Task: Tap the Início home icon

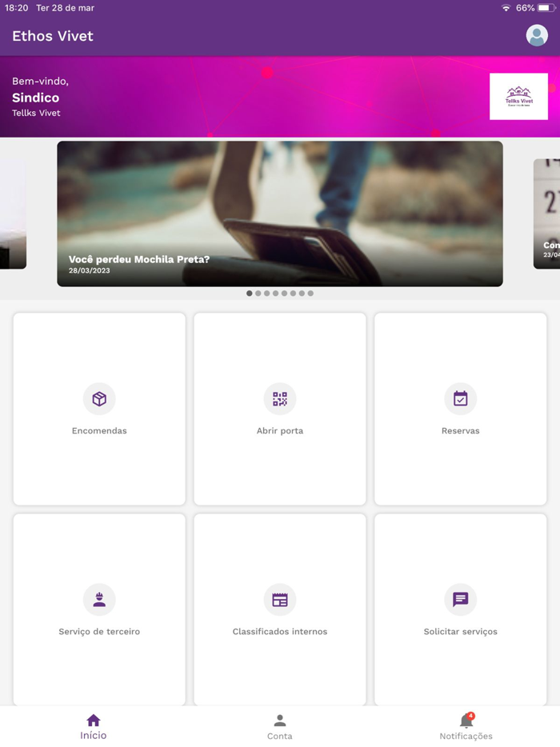Action: [94, 720]
